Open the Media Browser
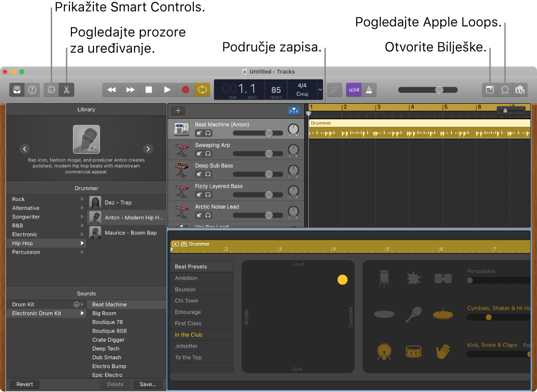Screen dimensions: 537x392 [520, 90]
